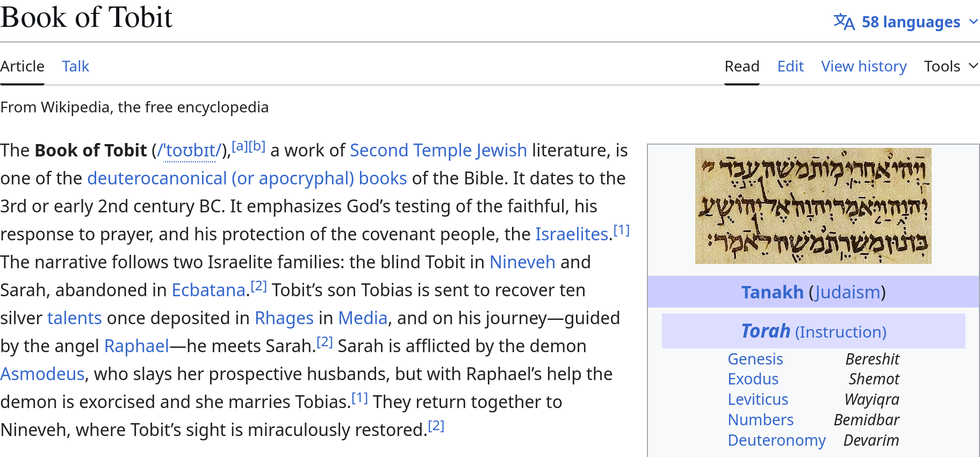980x457 pixels.
Task: Open the Tanakh link in infobox
Action: pos(772,292)
